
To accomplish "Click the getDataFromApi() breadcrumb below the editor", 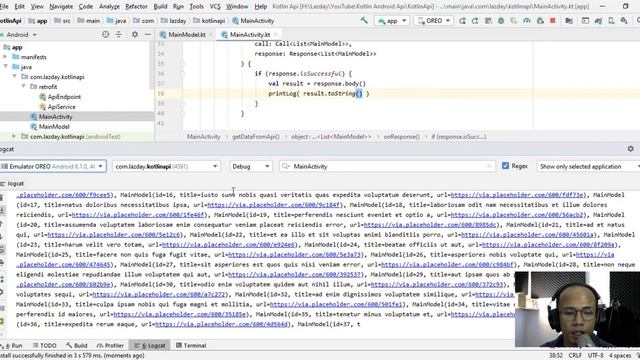I will point(256,137).
